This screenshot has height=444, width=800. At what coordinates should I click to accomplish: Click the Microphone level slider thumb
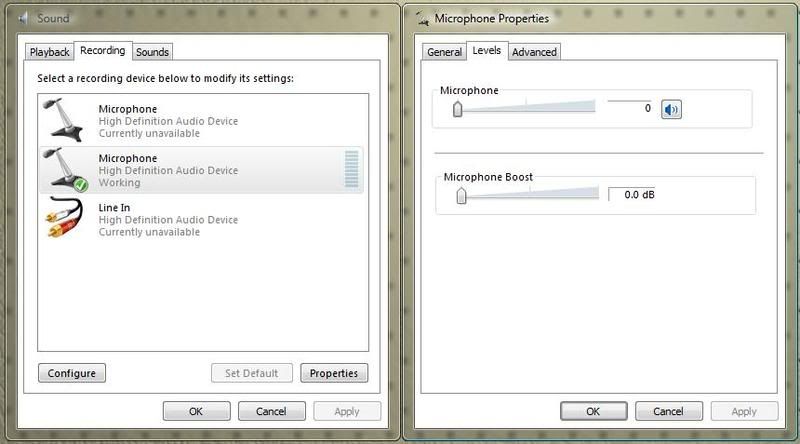point(458,109)
